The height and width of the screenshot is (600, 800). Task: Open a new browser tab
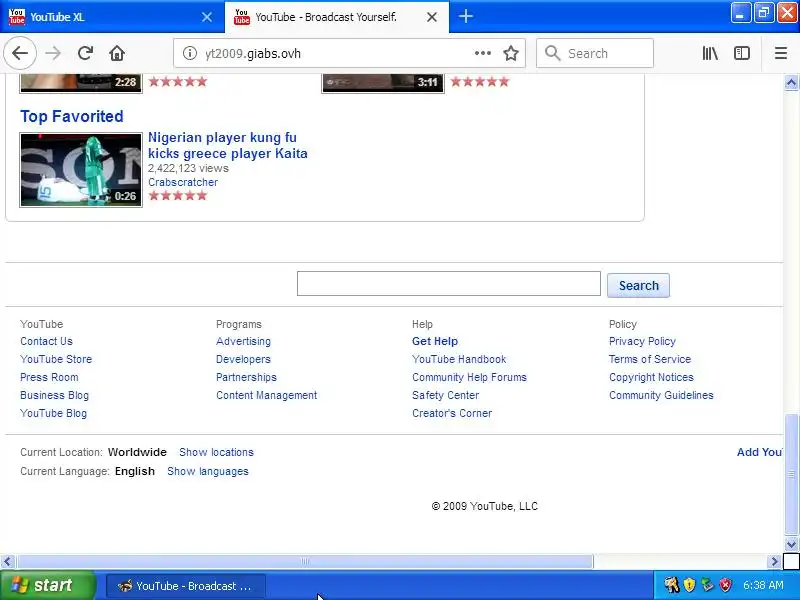click(465, 16)
